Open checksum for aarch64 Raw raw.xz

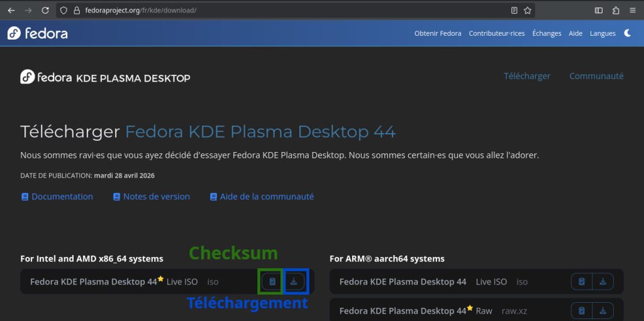[x=582, y=311]
